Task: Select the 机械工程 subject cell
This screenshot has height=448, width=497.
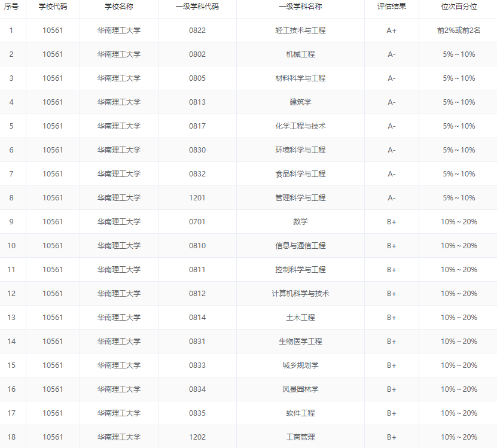Action: click(300, 54)
